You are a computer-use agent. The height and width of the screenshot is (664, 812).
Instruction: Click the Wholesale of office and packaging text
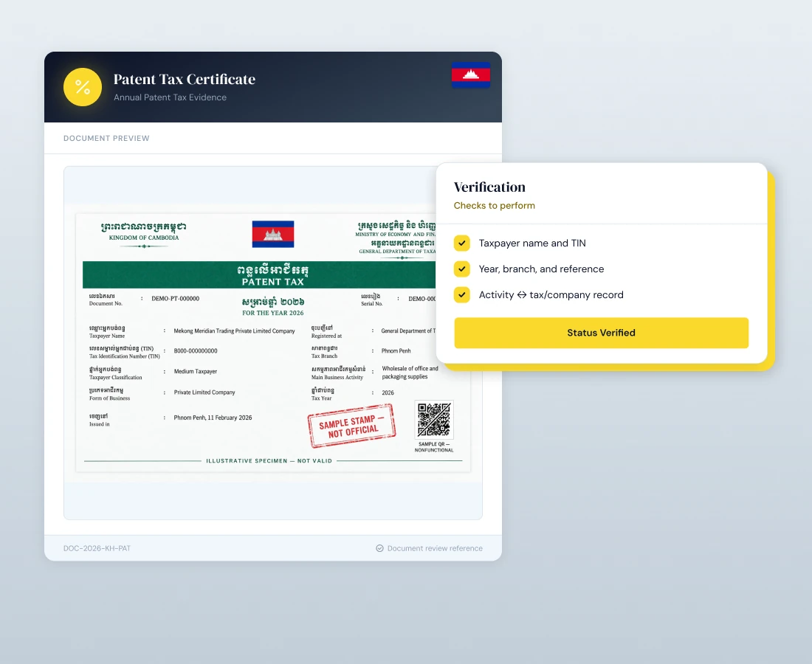[410, 373]
